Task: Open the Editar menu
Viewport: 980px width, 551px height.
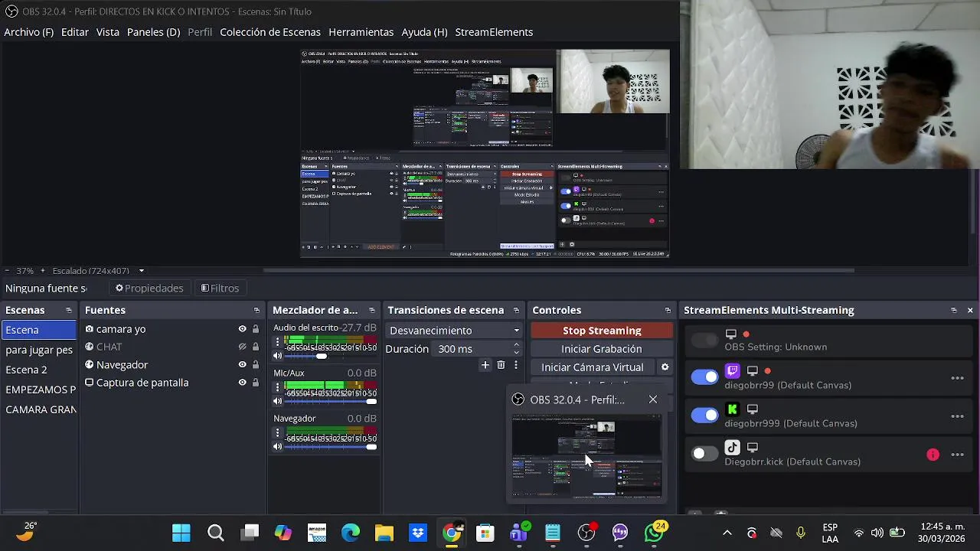Action: (75, 32)
